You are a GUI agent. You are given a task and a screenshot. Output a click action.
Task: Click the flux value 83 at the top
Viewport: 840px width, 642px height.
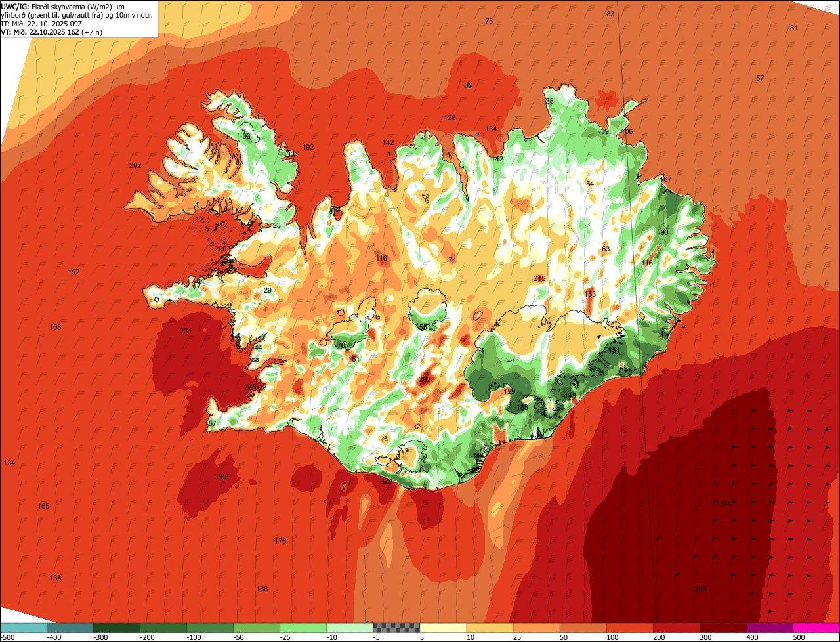pyautogui.click(x=610, y=14)
